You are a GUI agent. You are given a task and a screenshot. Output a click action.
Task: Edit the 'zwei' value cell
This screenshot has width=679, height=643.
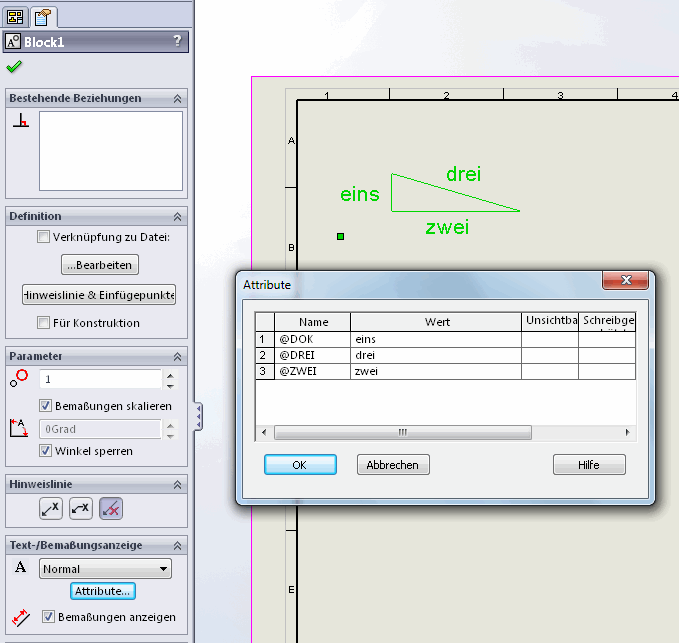click(436, 372)
